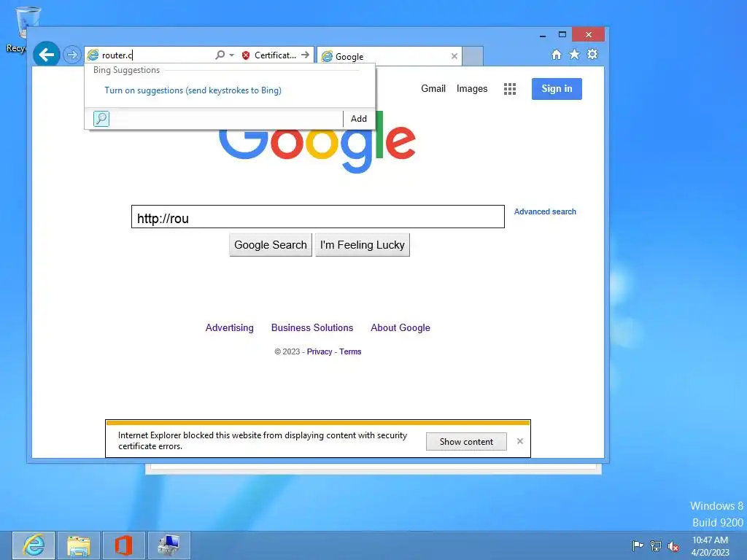This screenshot has height=560, width=747.
Task: Click Show content in security notification
Action: (x=466, y=441)
